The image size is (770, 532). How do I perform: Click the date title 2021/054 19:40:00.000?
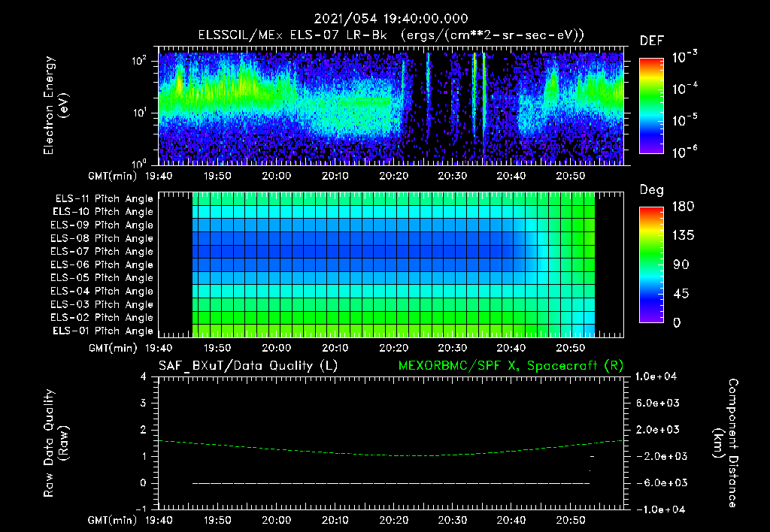(391, 19)
